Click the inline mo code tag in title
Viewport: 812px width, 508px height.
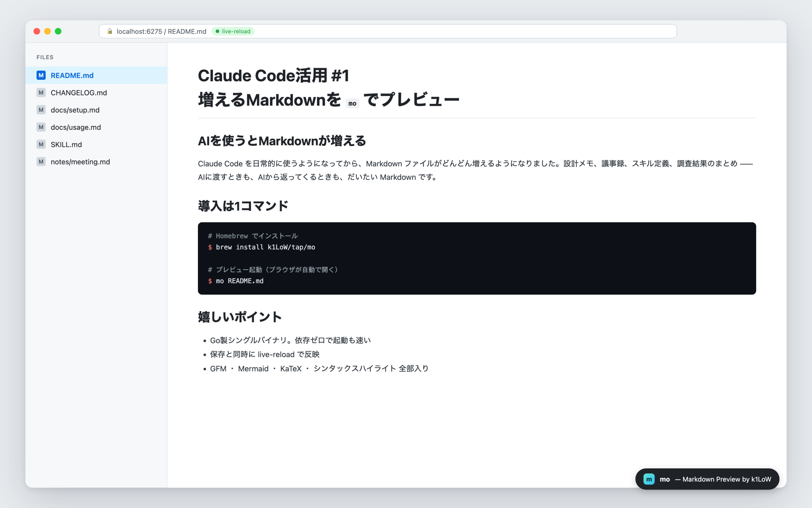click(352, 103)
